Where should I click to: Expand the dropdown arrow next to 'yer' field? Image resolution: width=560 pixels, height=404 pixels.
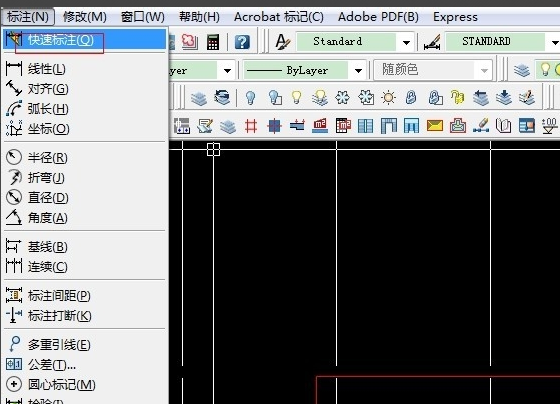tap(227, 70)
